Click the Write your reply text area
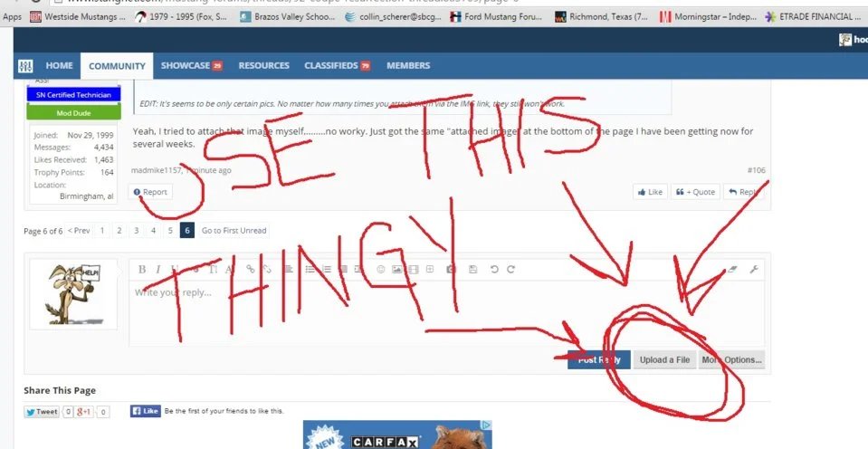This screenshot has width=868, height=449. click(446, 313)
